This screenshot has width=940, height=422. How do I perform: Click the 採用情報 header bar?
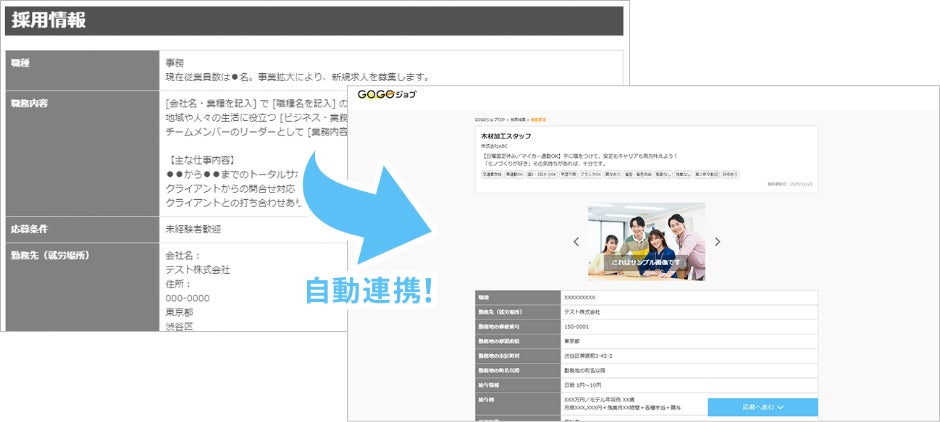[314, 21]
